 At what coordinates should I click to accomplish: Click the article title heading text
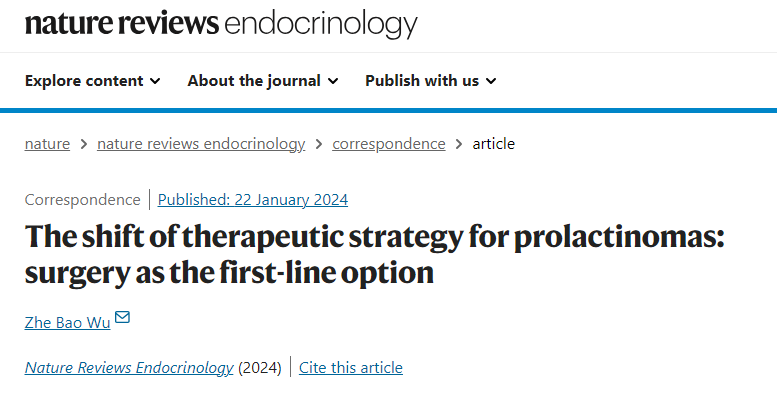[375, 254]
